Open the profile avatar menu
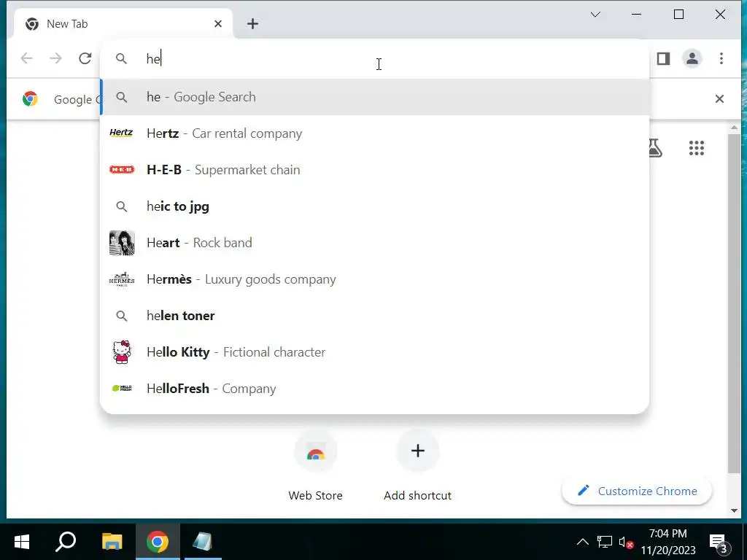747x560 pixels. pos(692,58)
